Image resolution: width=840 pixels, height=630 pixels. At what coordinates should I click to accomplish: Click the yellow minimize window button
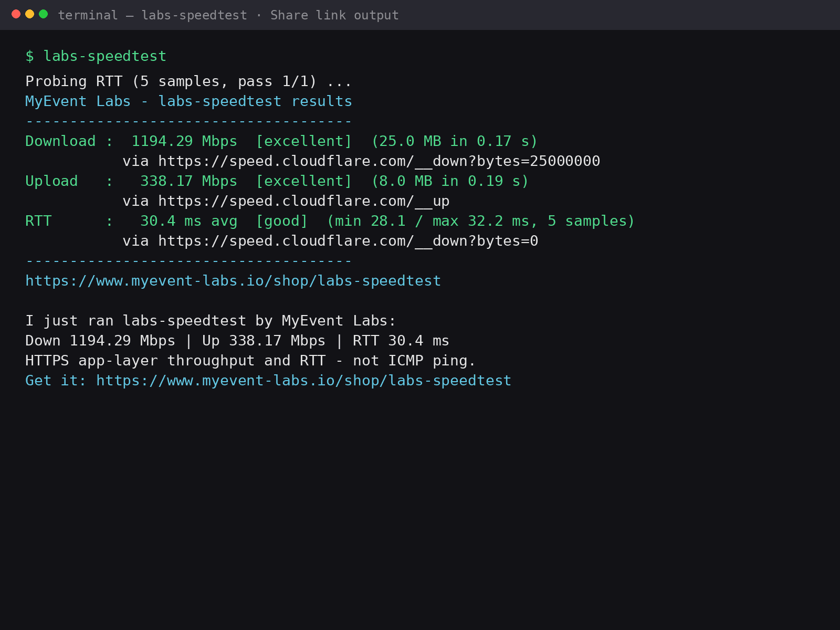[x=29, y=14]
